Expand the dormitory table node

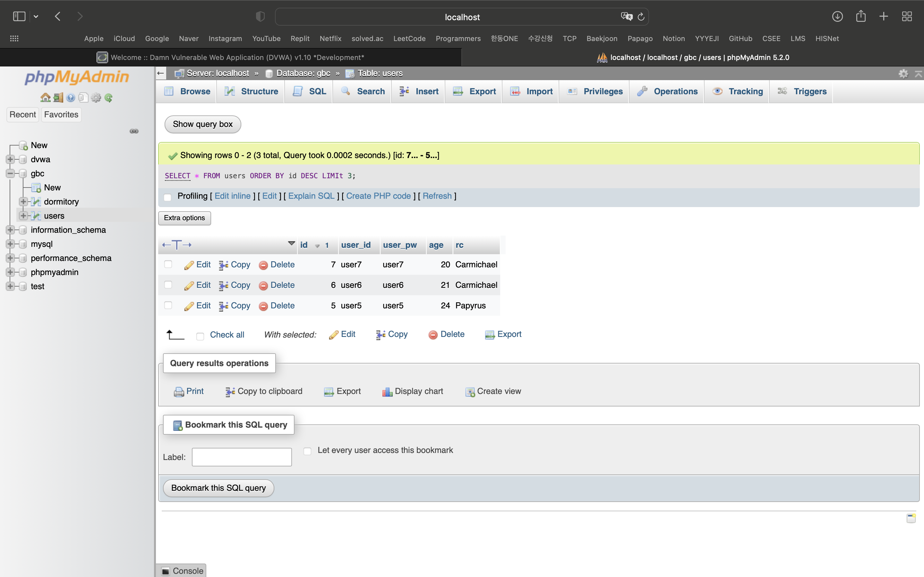tap(23, 202)
